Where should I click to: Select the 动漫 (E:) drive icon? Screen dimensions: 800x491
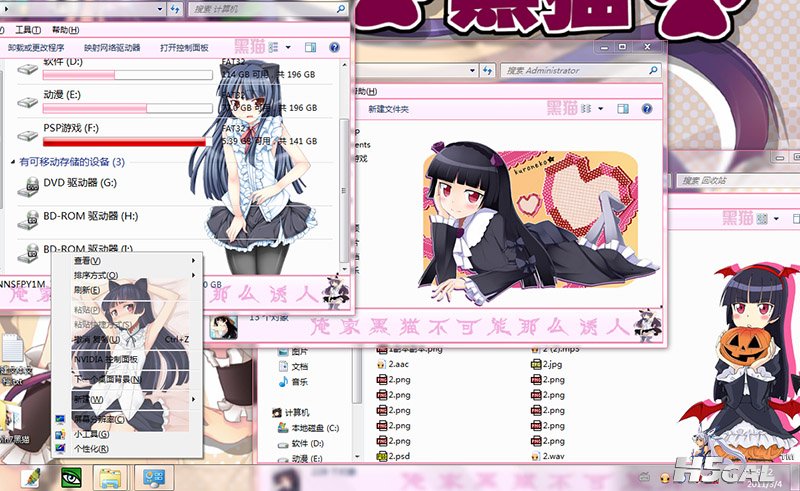click(x=28, y=103)
